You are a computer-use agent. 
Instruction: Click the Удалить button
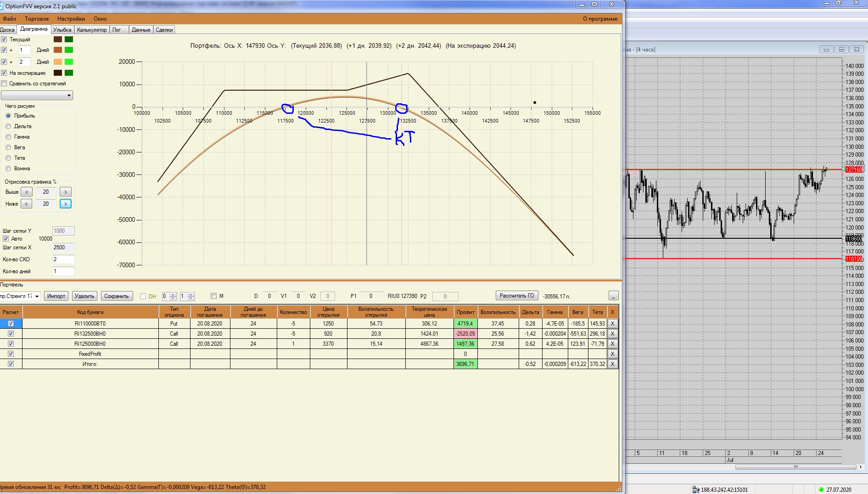point(84,296)
